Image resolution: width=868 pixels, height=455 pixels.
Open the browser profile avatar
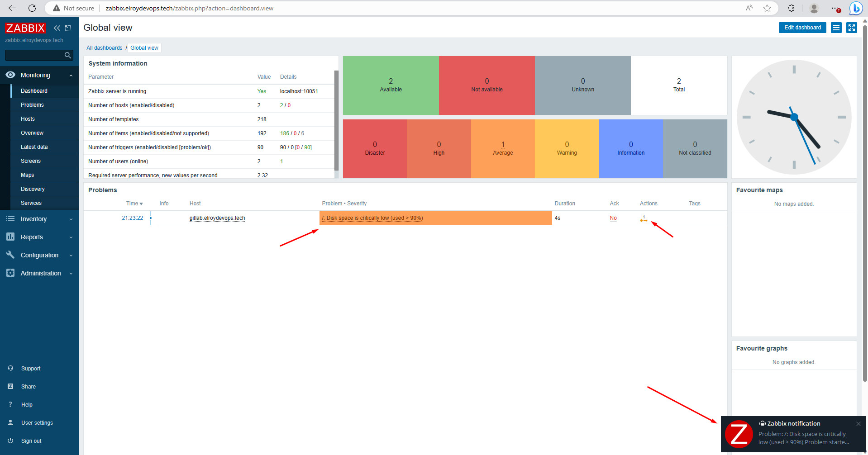click(814, 8)
